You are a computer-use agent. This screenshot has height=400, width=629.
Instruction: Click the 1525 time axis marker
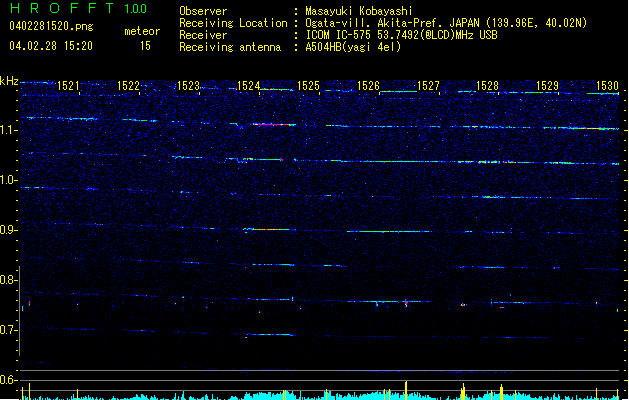[308, 86]
